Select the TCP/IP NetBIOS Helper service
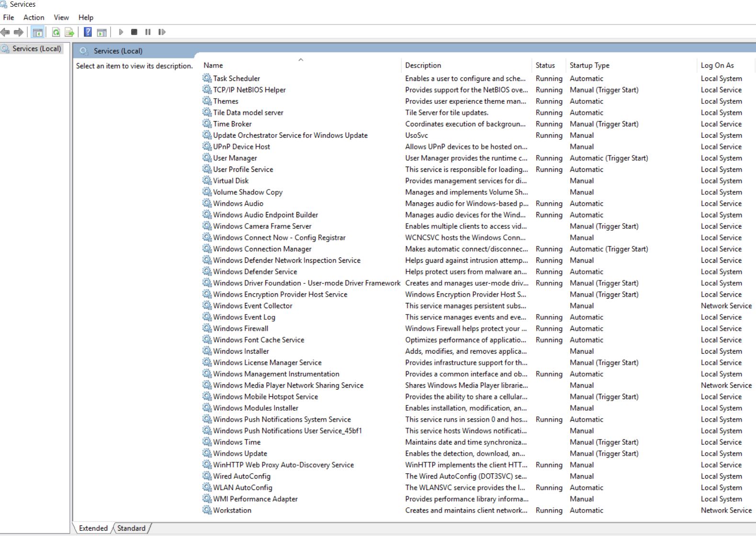 (249, 89)
